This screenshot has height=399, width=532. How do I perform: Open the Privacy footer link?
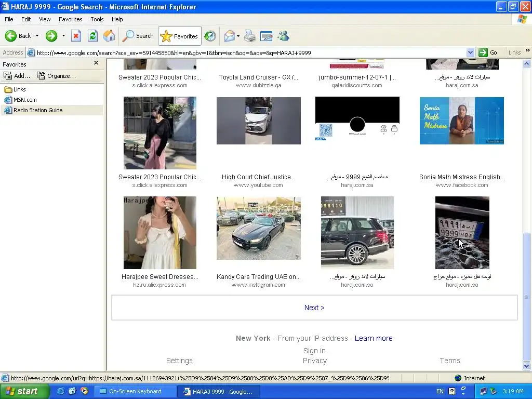(314, 361)
